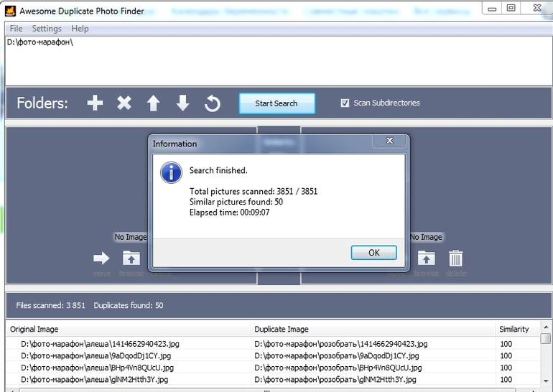Click the results list scroll down arrow
This screenshot has width=553, height=392.
(x=546, y=381)
